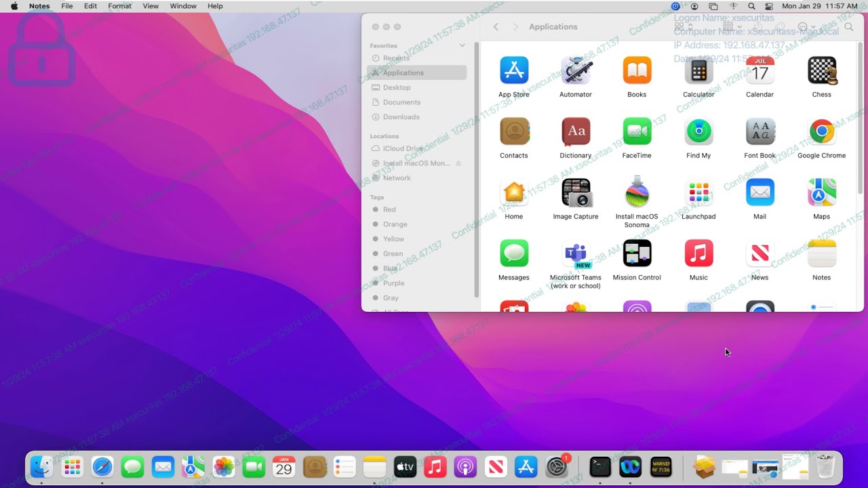The height and width of the screenshot is (488, 868).
Task: Open the Window menu
Action: [x=183, y=6]
